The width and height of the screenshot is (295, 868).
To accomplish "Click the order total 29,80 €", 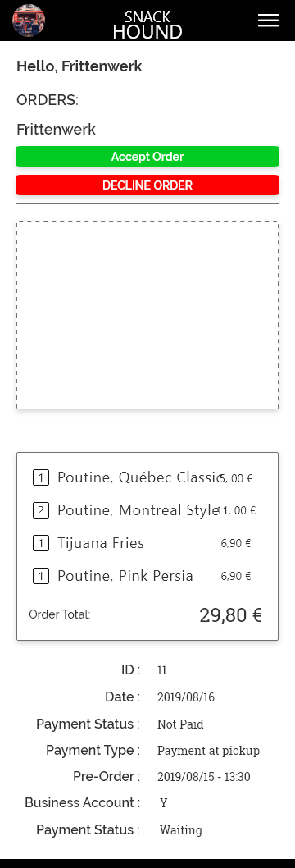I will point(231,615).
